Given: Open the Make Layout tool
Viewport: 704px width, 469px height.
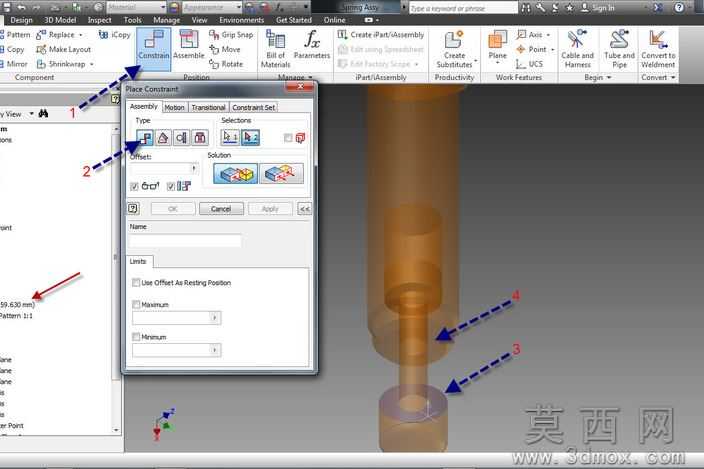Looking at the screenshot, I should click(64, 49).
